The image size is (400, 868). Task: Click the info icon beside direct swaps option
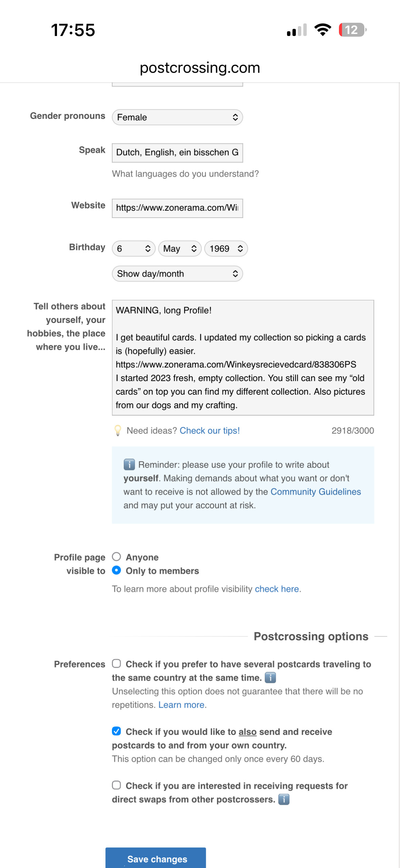pyautogui.click(x=284, y=799)
